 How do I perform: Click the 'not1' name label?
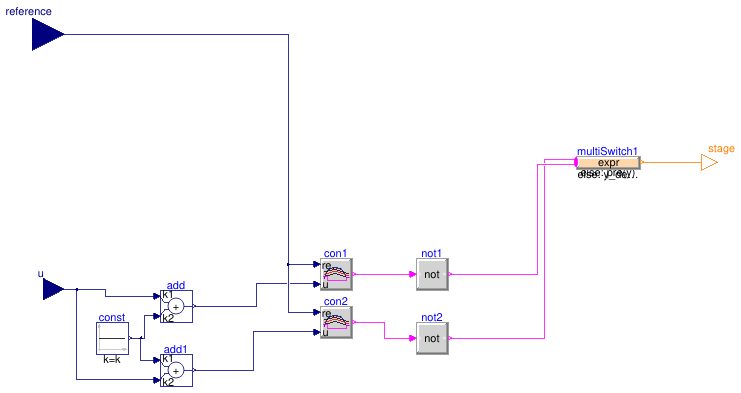pos(431,254)
